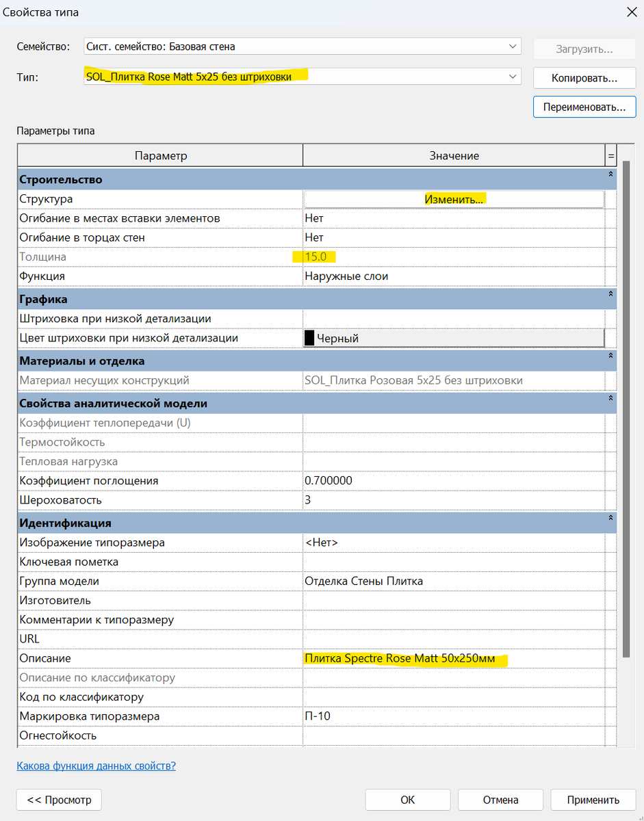Select the Коэффициент теплопередачи (U) label
This screenshot has height=821, width=644.
coord(105,423)
